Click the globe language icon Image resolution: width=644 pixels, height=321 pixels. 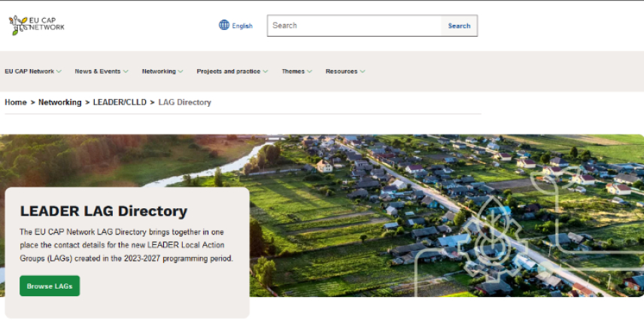[224, 26]
